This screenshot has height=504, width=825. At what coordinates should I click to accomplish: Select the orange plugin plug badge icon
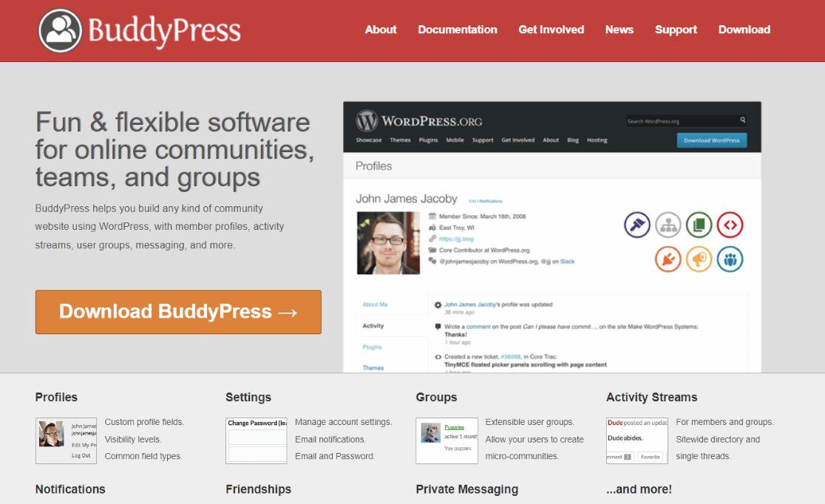click(668, 259)
